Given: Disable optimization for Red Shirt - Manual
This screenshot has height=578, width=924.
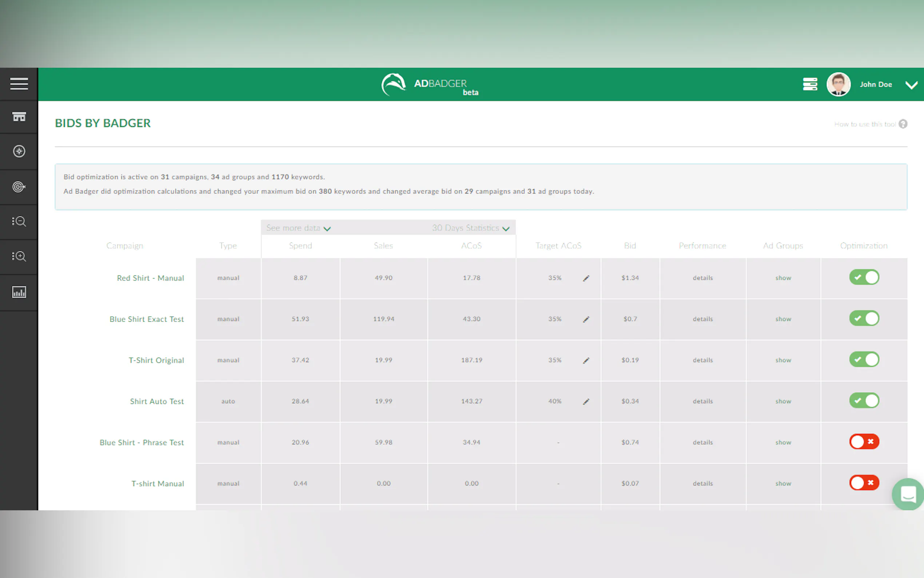Looking at the screenshot, I should pos(864,277).
